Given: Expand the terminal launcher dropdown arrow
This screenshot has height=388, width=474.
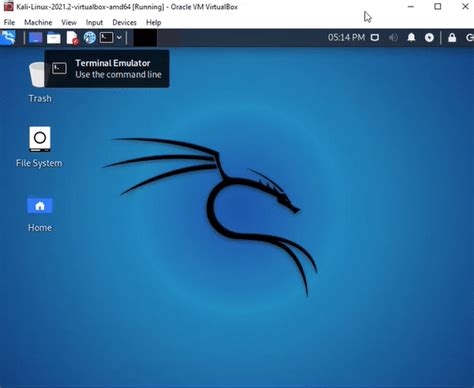Looking at the screenshot, I should [119, 38].
